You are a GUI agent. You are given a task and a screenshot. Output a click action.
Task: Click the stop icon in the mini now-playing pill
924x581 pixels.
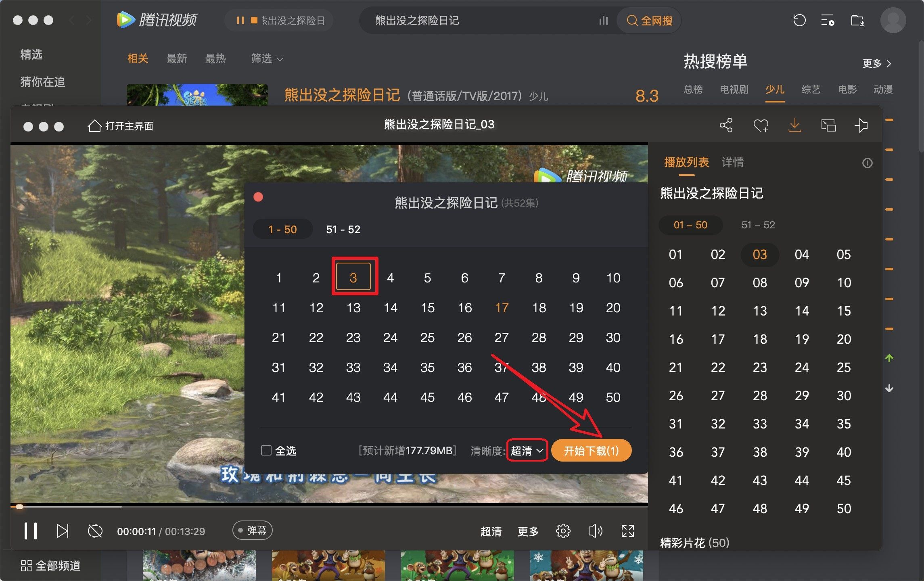click(x=254, y=20)
